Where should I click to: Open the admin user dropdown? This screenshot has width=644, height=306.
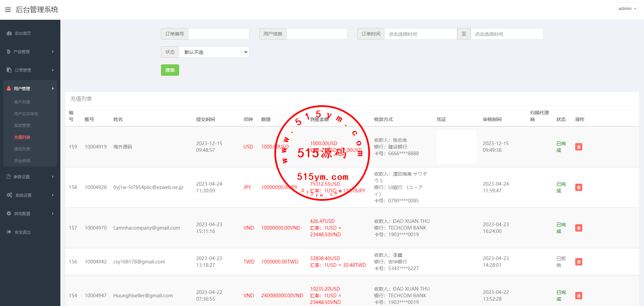627,8
